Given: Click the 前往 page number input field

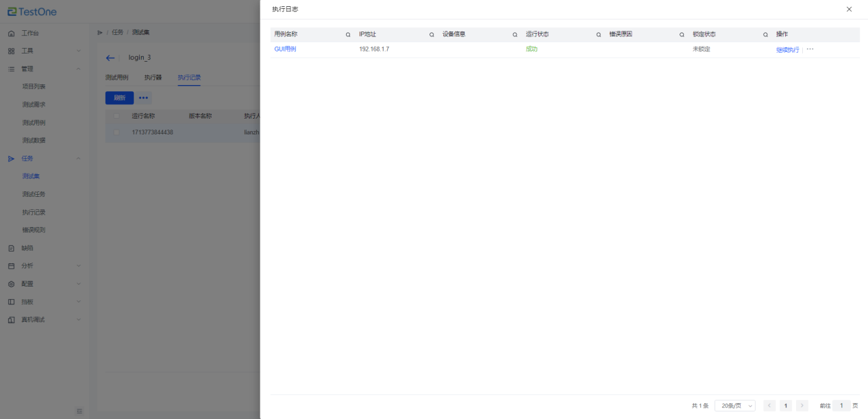Looking at the screenshot, I should click(841, 406).
